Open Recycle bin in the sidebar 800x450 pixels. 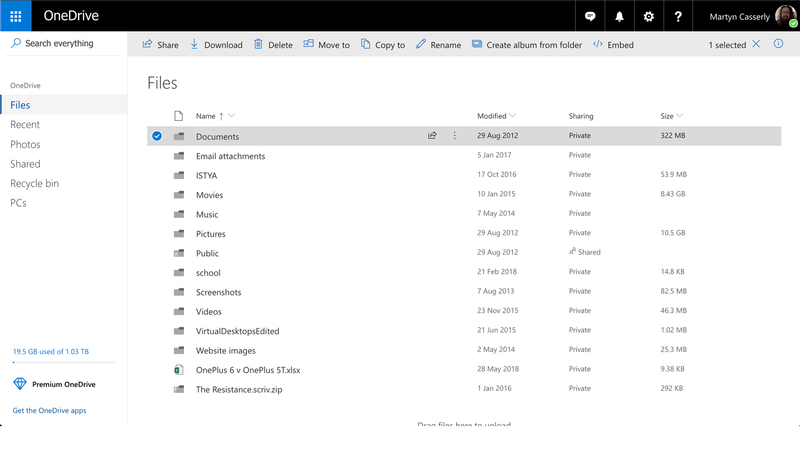pyautogui.click(x=34, y=183)
